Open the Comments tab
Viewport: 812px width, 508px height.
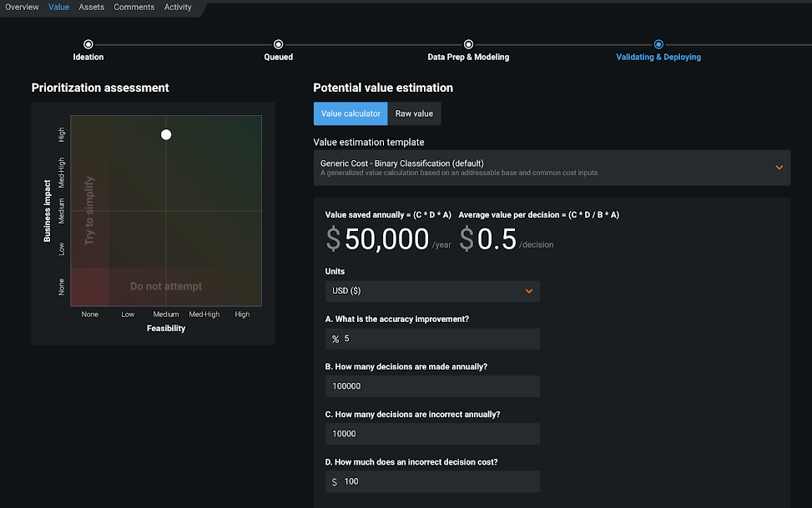134,8
